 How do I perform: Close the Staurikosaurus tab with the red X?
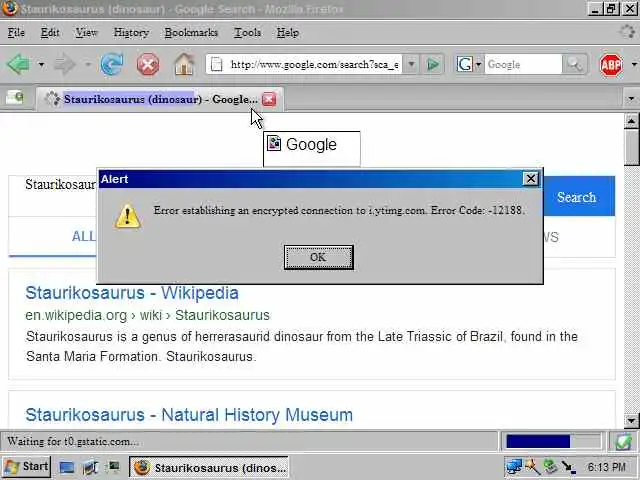click(269, 99)
